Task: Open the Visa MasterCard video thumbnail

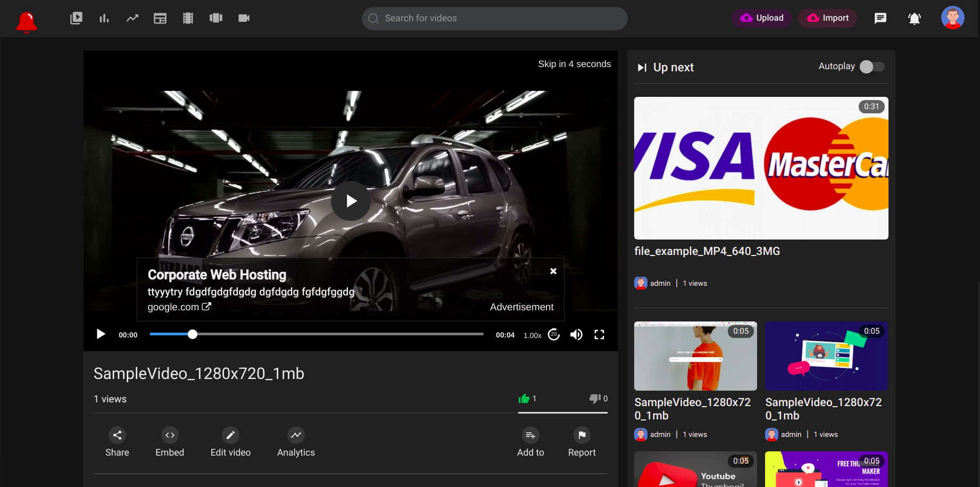Action: [x=761, y=168]
